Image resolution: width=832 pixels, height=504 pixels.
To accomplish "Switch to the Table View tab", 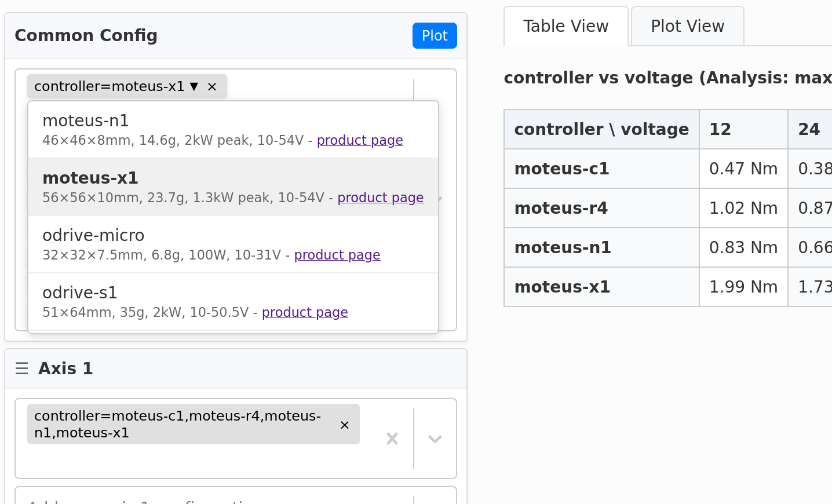I will pyautogui.click(x=565, y=27).
